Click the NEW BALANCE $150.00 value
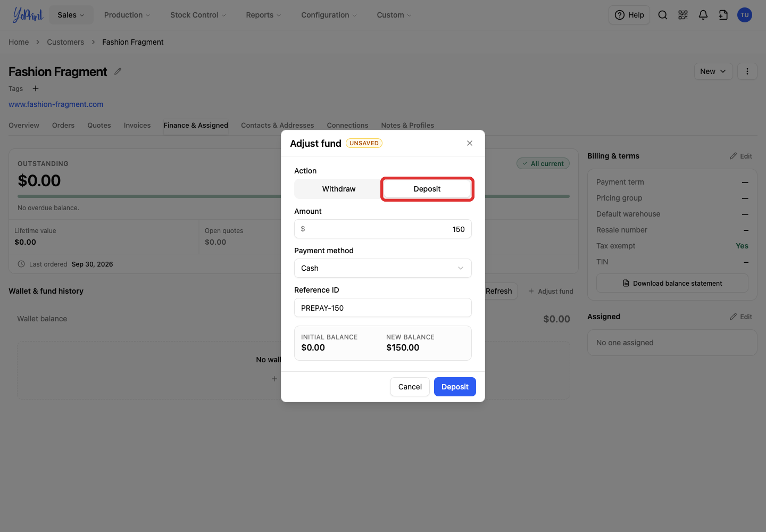The height and width of the screenshot is (532, 766). 403,347
